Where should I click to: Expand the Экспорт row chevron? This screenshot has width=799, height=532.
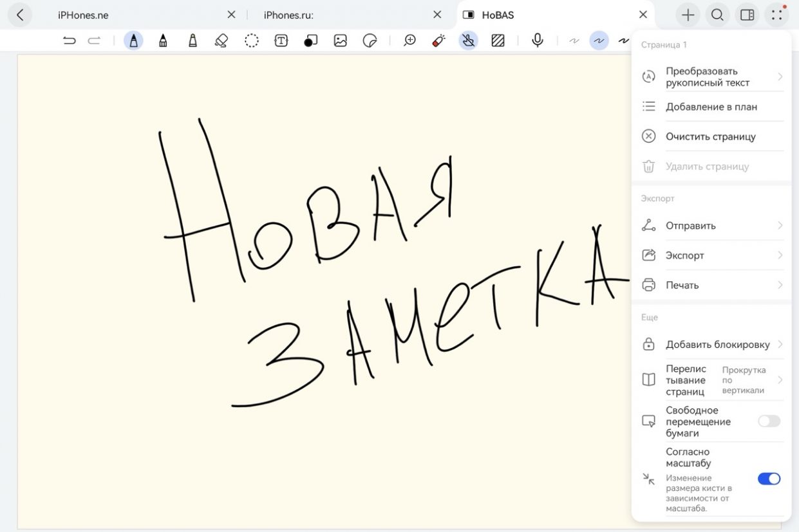tap(780, 255)
